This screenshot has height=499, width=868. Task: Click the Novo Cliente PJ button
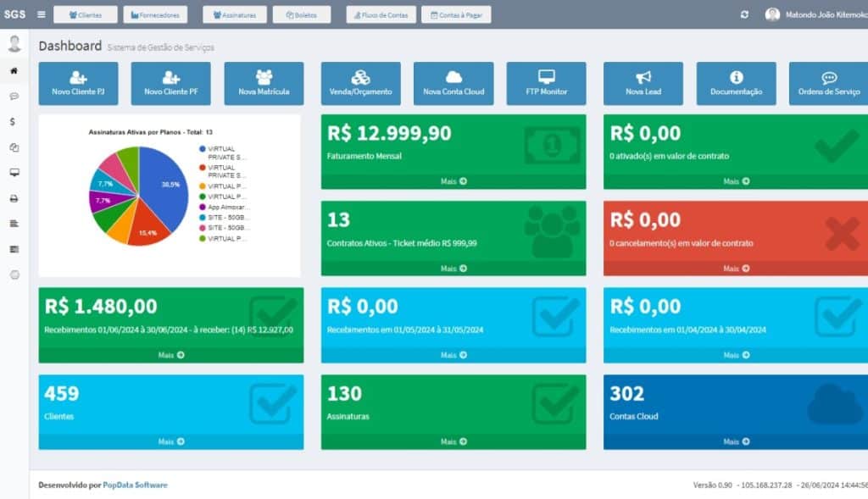78,83
